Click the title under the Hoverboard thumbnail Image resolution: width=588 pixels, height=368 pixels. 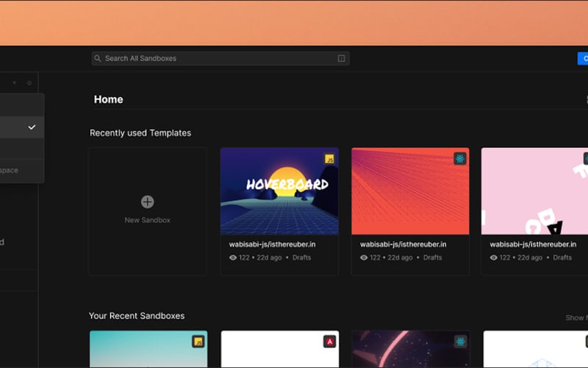tap(272, 244)
